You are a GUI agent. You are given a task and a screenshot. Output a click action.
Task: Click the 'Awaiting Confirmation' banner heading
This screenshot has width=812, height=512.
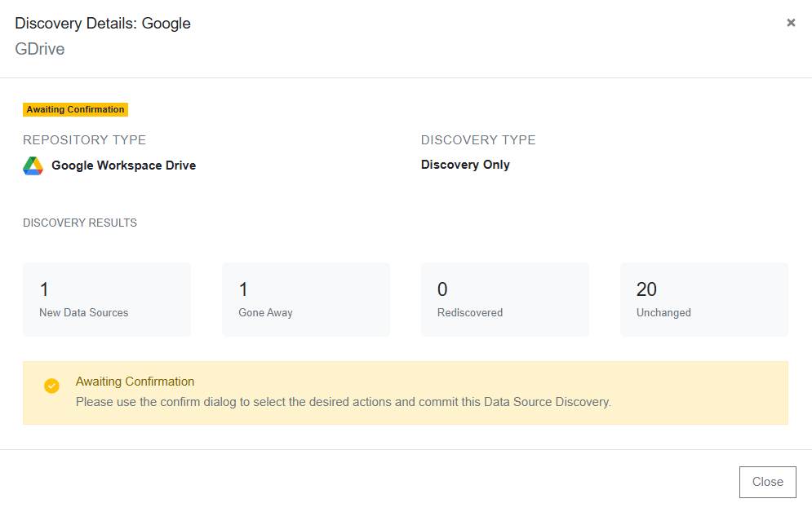[135, 382]
